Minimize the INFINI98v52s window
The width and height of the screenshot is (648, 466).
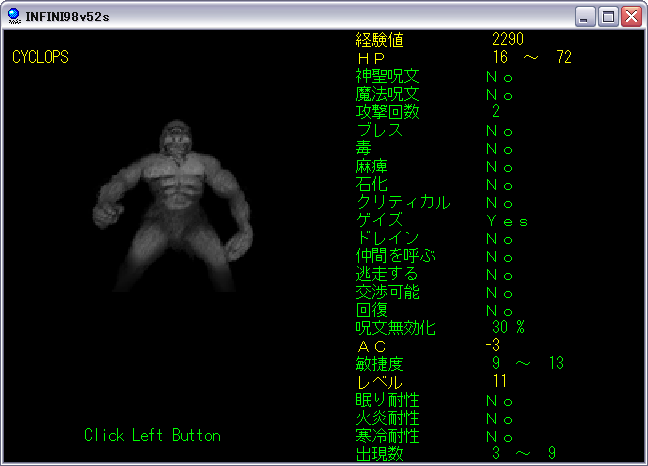(x=585, y=17)
